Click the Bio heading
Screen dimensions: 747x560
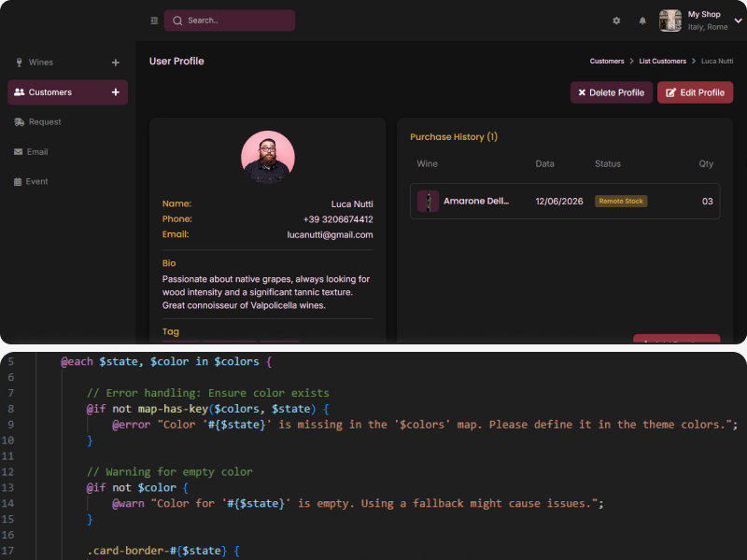tap(169, 263)
